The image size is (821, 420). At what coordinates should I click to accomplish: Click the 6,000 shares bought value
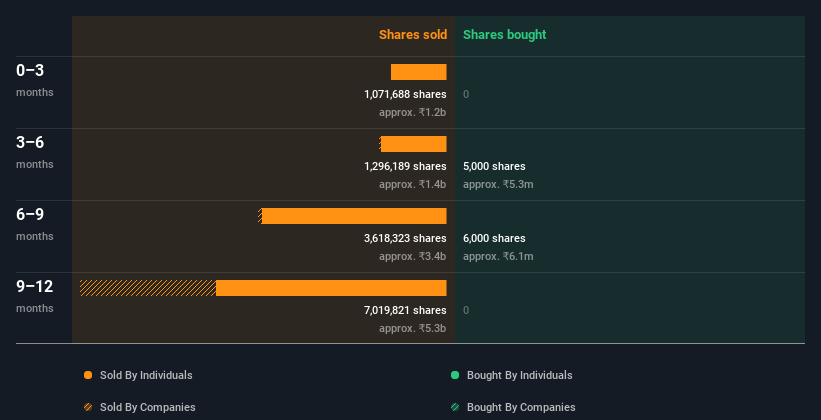494,238
